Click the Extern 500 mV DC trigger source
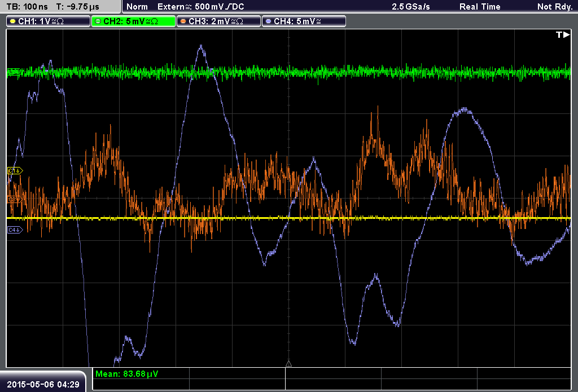Viewport: 578px width, 392px height. click(x=200, y=7)
